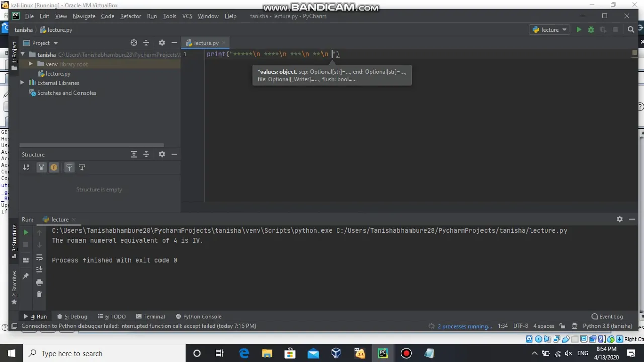Open Refactor menu

(x=130, y=16)
